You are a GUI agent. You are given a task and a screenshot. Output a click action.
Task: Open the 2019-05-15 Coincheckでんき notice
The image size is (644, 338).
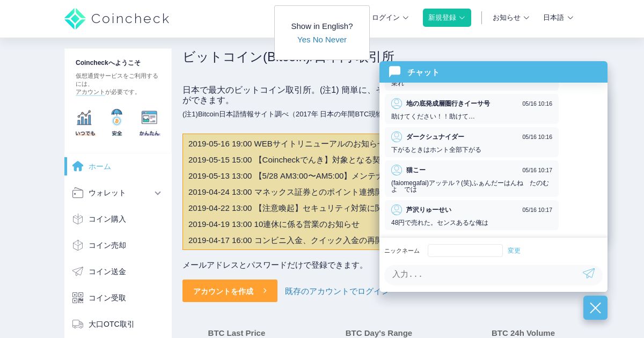tap(283, 160)
